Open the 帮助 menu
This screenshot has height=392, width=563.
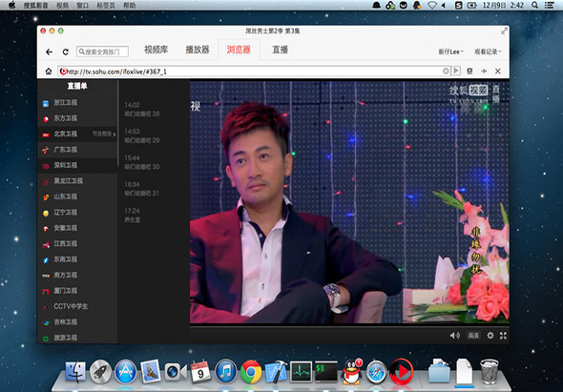(x=129, y=6)
